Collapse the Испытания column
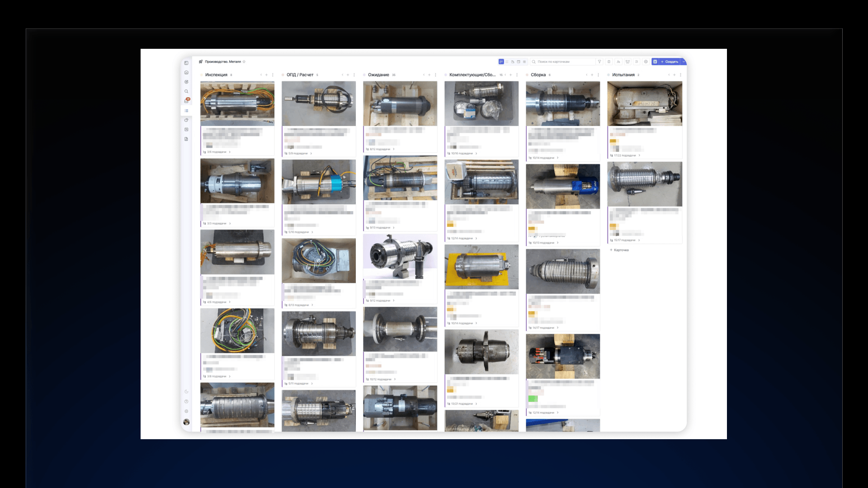Screen dimensions: 868x488 [669, 75]
